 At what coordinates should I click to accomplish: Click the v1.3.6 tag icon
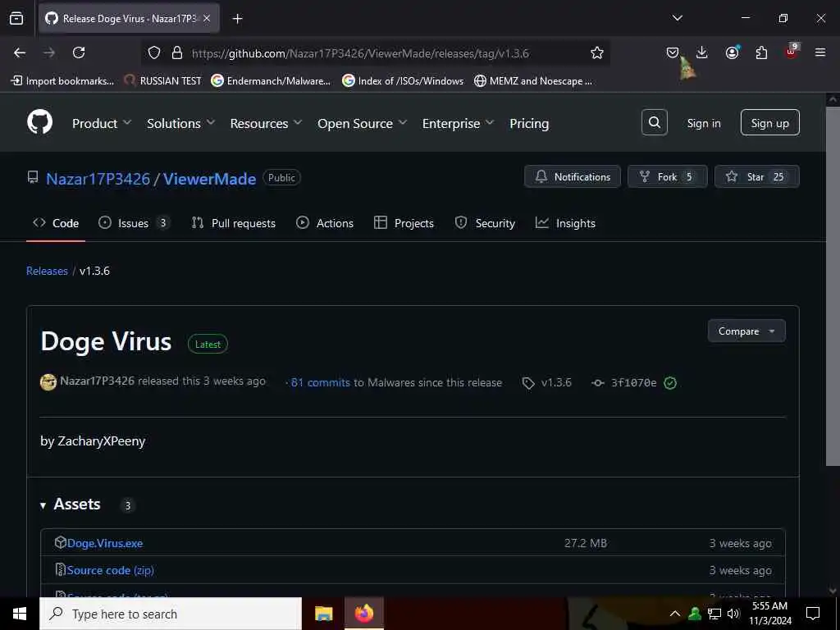tap(528, 383)
